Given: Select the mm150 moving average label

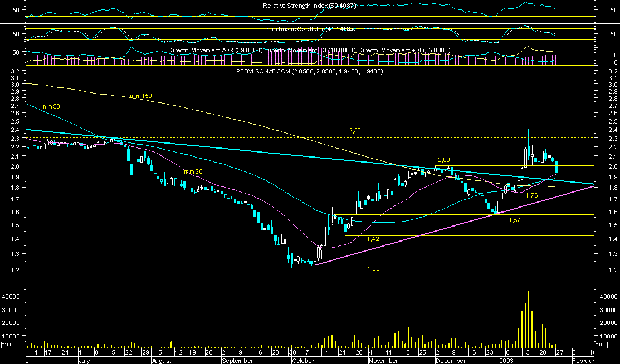Looking at the screenshot, I should coord(141,96).
